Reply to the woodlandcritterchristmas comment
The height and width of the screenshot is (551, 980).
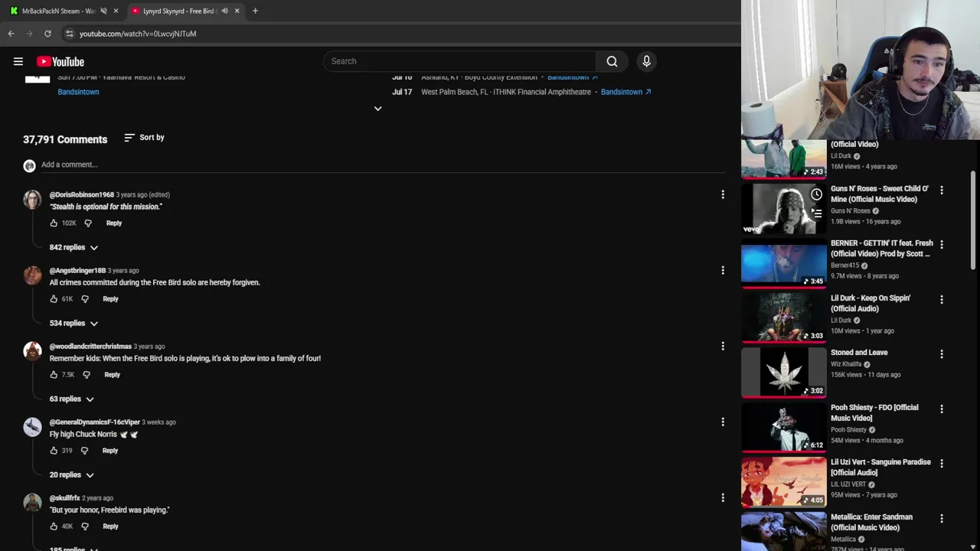coord(112,374)
